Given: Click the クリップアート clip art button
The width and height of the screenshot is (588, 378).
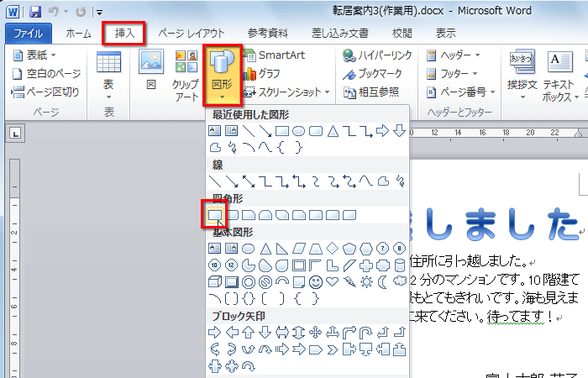Looking at the screenshot, I should click(186, 75).
